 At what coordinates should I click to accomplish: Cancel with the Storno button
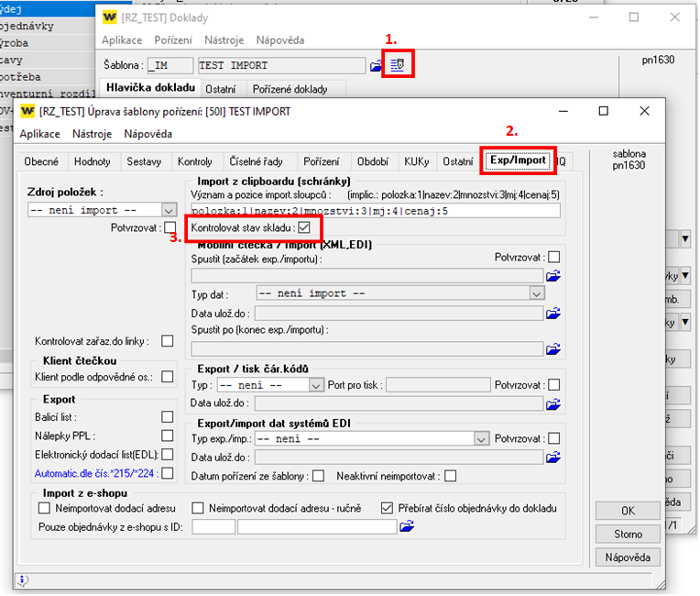tap(628, 534)
